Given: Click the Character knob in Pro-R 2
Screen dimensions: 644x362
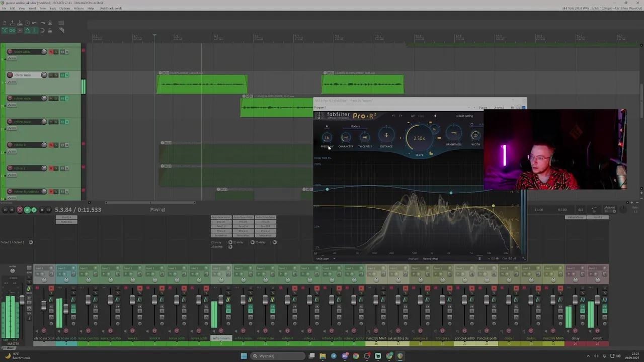Looking at the screenshot, I should (346, 137).
